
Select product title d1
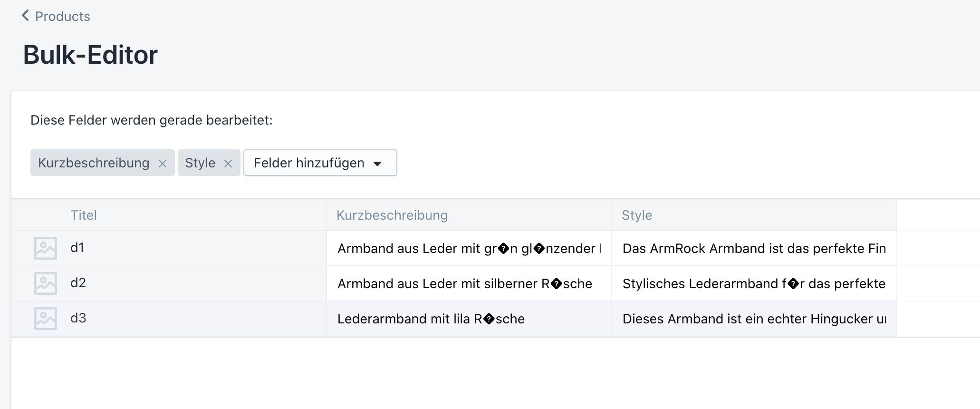tap(77, 248)
